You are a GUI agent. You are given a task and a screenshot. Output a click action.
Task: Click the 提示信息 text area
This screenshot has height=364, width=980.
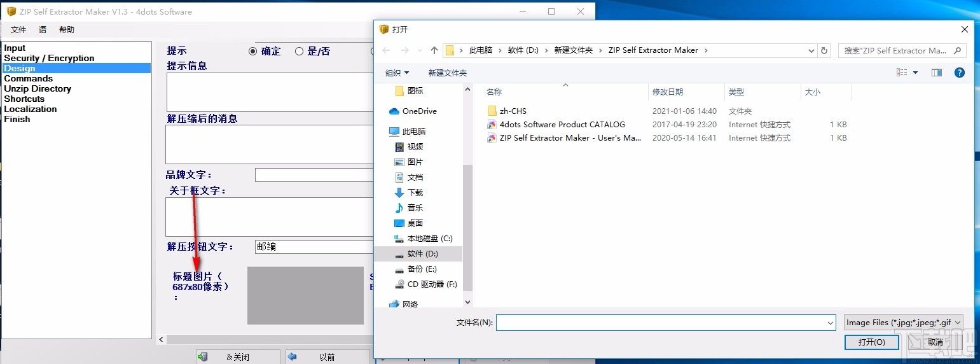point(270,92)
